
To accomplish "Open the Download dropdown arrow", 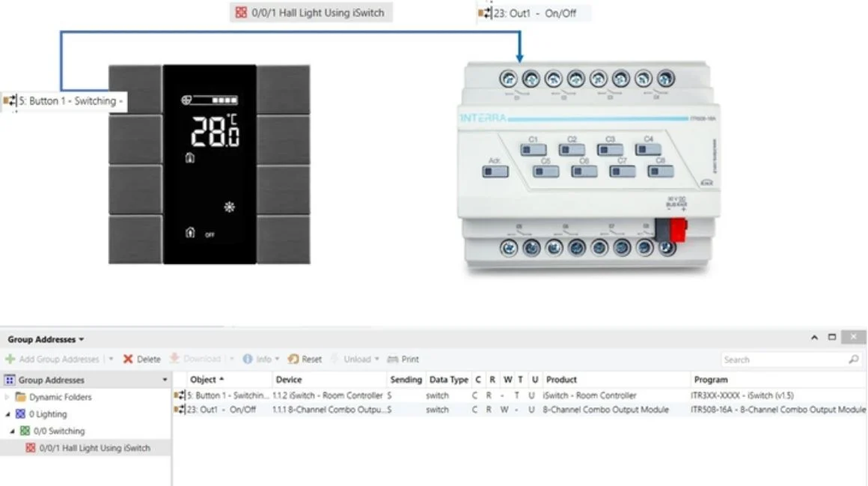I will tap(231, 359).
